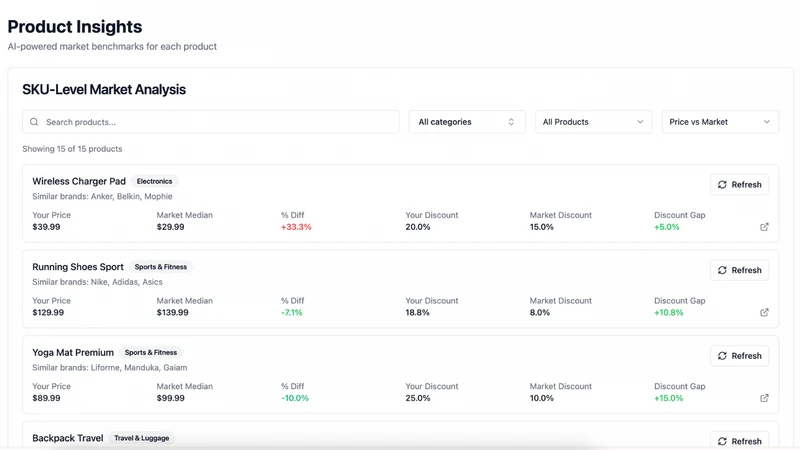Click the 15.0% Market Discount value
The width and height of the screenshot is (800, 450).
(541, 227)
